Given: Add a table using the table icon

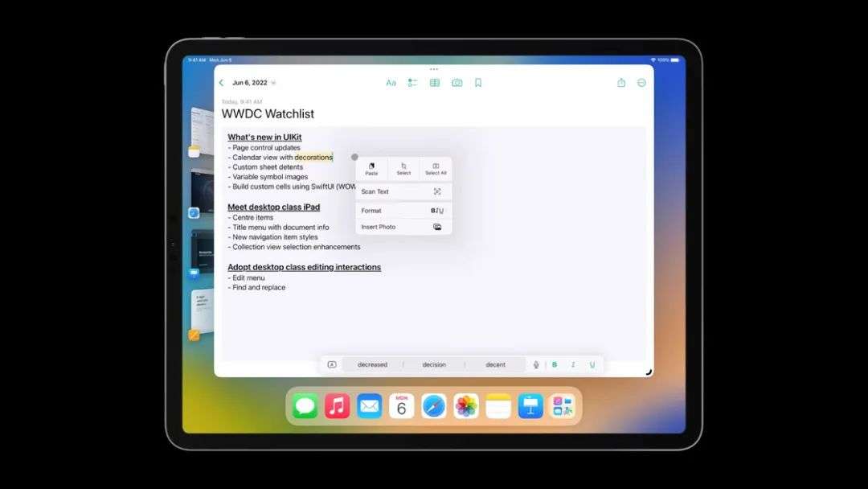Looking at the screenshot, I should click(x=435, y=83).
